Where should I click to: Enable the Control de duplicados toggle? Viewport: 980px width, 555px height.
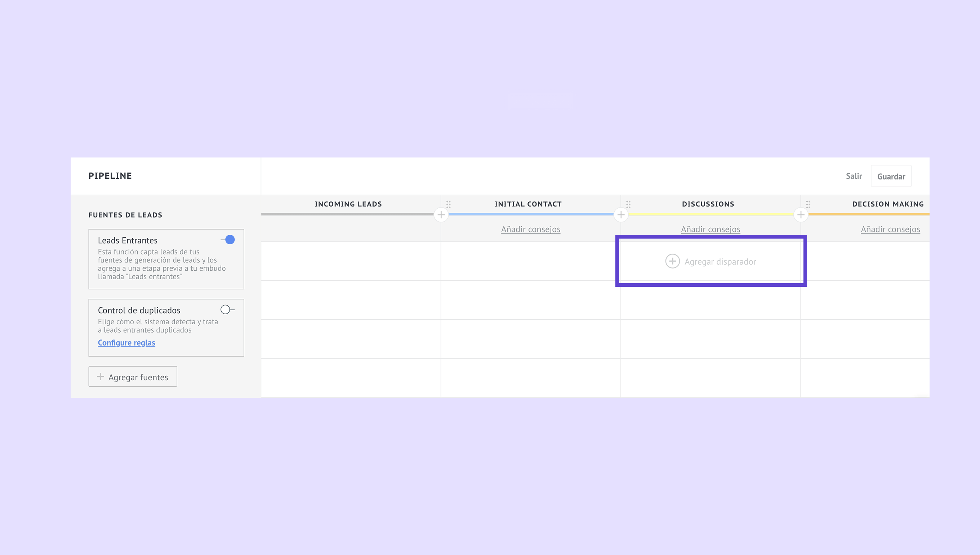click(227, 310)
